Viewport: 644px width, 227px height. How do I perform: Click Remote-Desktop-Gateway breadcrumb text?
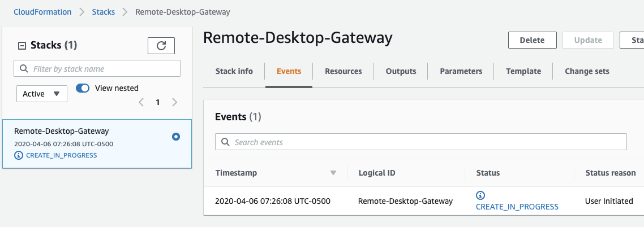point(183,12)
